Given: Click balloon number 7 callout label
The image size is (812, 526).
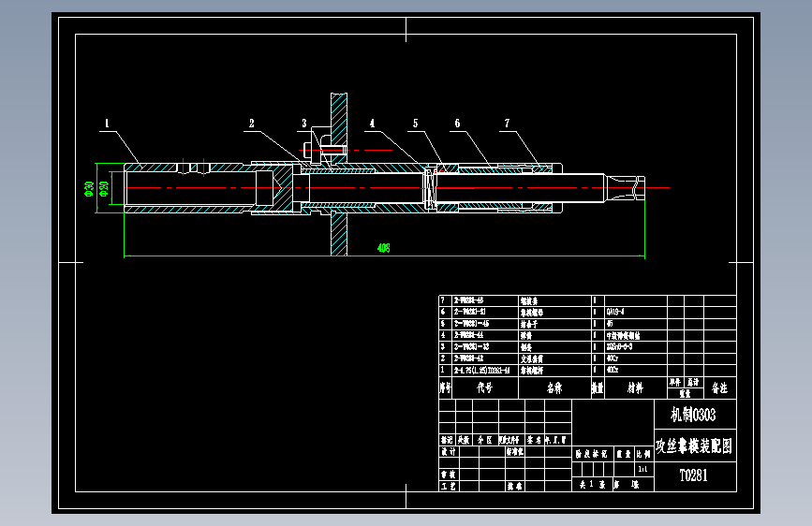Looking at the screenshot, I should (x=507, y=124).
